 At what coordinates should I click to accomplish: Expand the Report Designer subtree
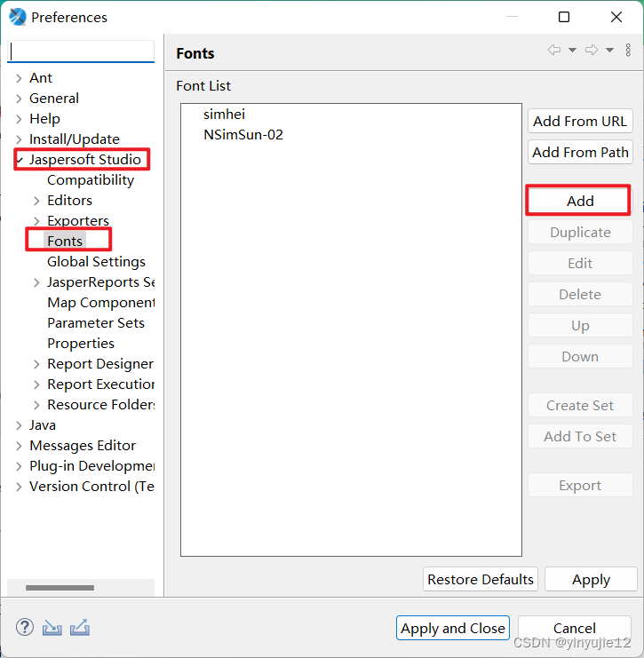pyautogui.click(x=37, y=364)
